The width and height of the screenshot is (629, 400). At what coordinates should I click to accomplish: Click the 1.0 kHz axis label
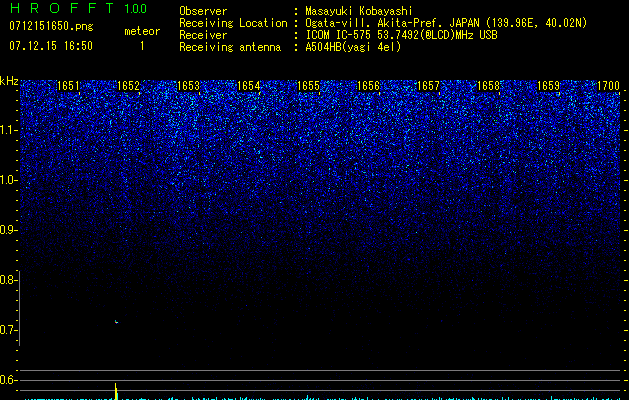tap(8, 180)
